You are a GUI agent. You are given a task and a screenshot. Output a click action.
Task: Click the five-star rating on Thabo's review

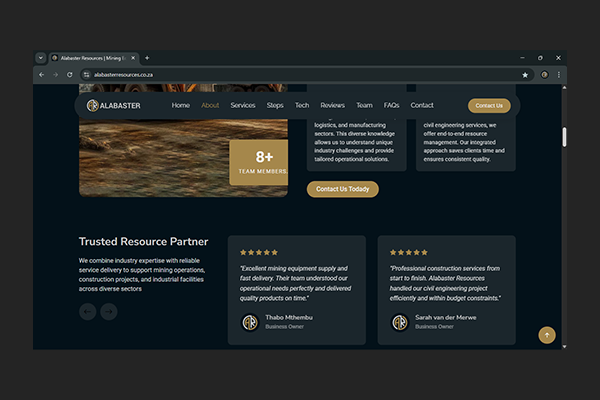click(259, 252)
